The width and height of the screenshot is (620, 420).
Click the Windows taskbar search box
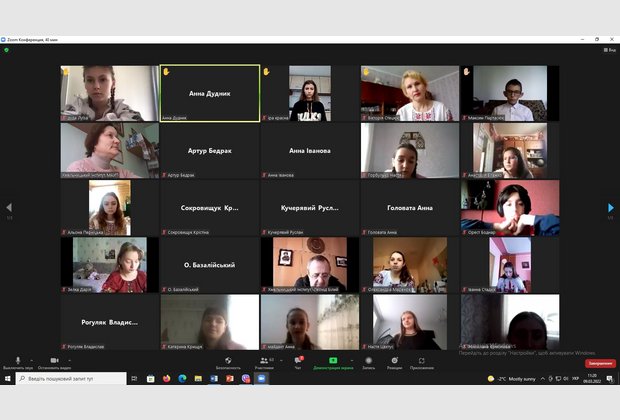tap(71, 378)
